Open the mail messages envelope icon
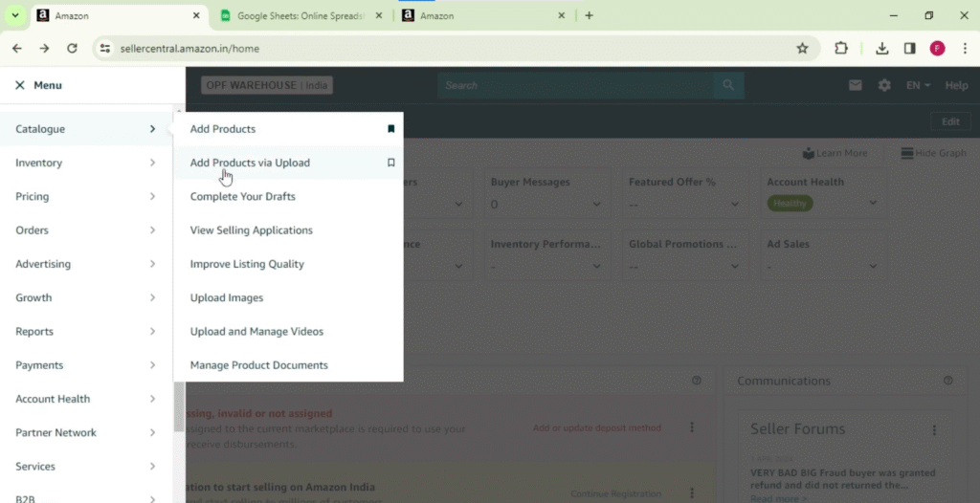 (x=855, y=86)
